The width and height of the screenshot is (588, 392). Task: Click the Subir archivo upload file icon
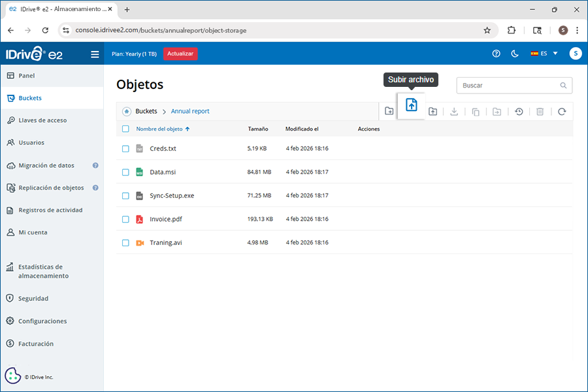point(411,105)
